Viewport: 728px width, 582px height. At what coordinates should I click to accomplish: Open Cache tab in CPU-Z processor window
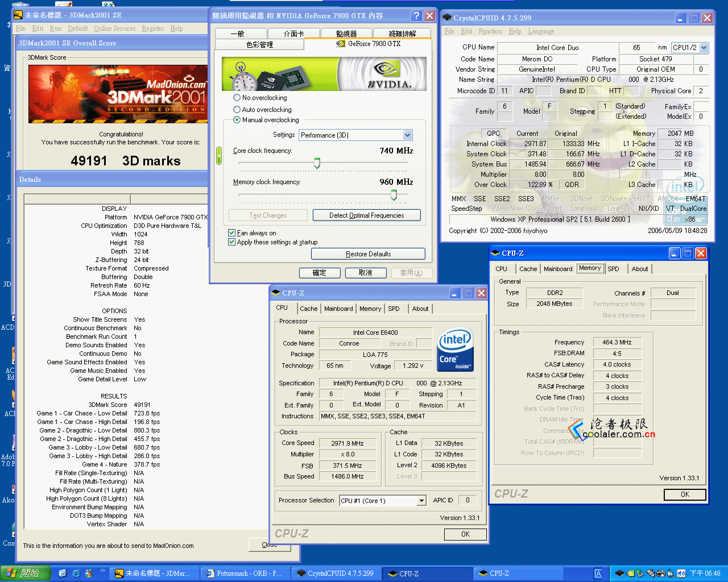(309, 309)
